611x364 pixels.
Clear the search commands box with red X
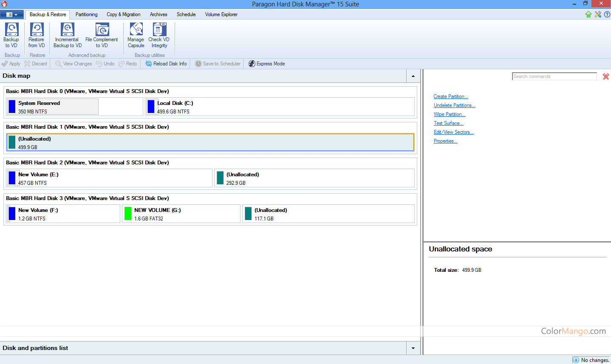click(606, 76)
